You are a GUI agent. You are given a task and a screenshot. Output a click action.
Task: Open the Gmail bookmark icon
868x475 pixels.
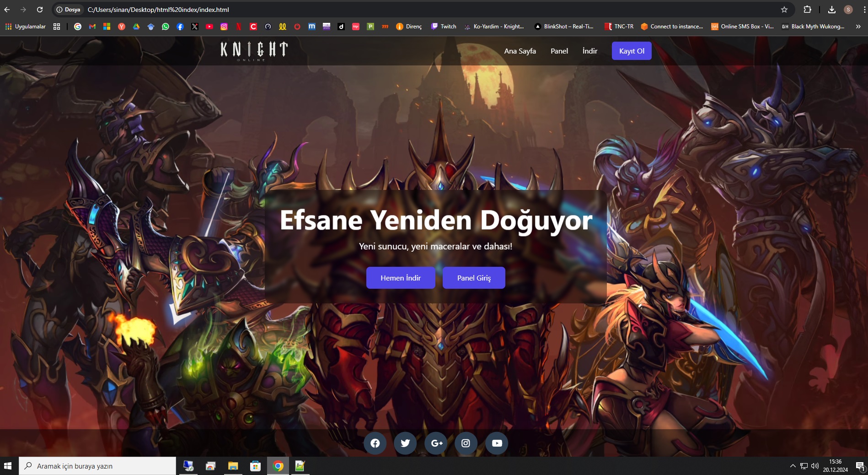click(92, 27)
